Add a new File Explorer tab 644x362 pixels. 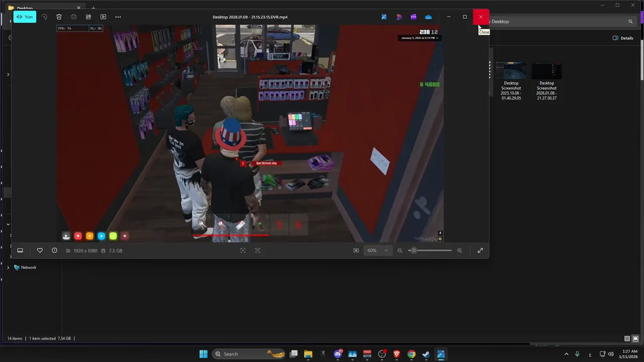(93, 8)
